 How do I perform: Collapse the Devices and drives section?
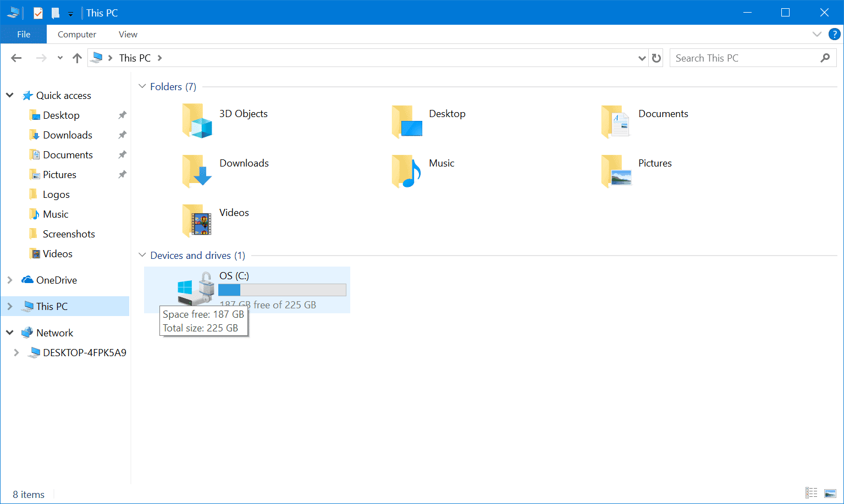142,255
